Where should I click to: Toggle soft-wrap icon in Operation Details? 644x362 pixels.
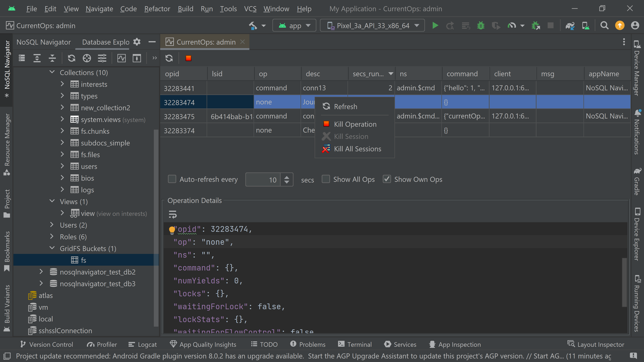[173, 214]
